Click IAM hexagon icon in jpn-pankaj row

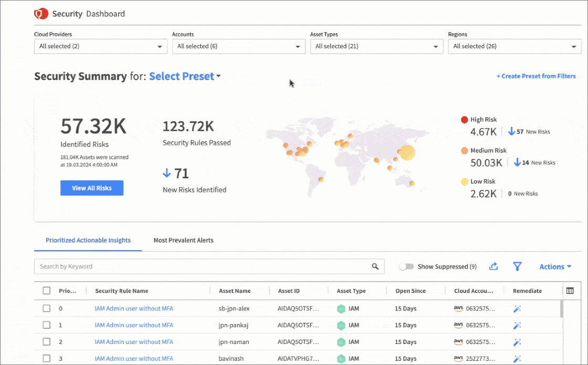pyautogui.click(x=341, y=325)
